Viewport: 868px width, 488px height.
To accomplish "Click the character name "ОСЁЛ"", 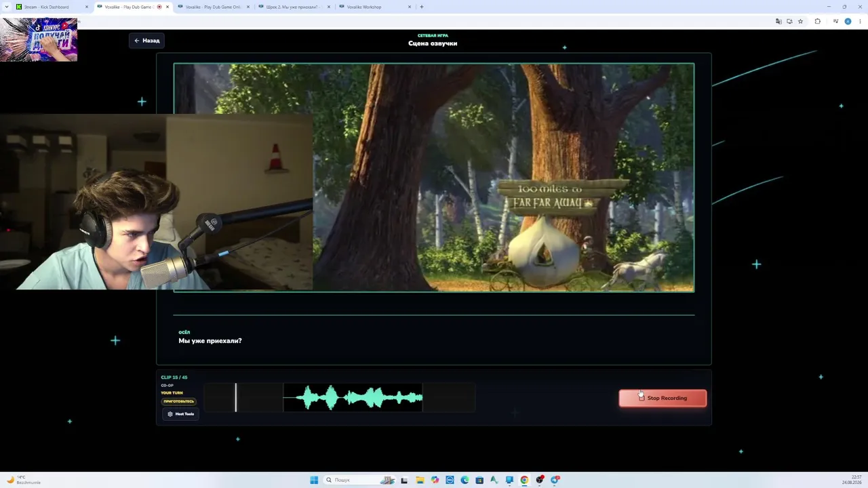I will [x=184, y=332].
